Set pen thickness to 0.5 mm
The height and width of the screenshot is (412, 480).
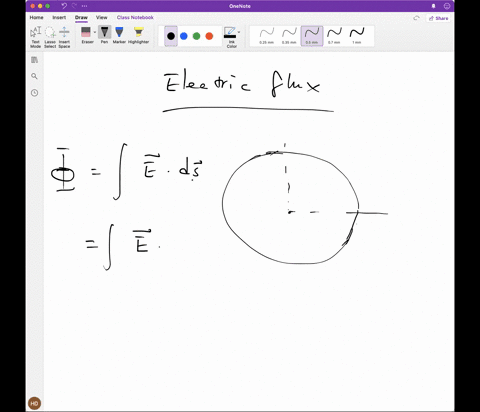coord(312,36)
